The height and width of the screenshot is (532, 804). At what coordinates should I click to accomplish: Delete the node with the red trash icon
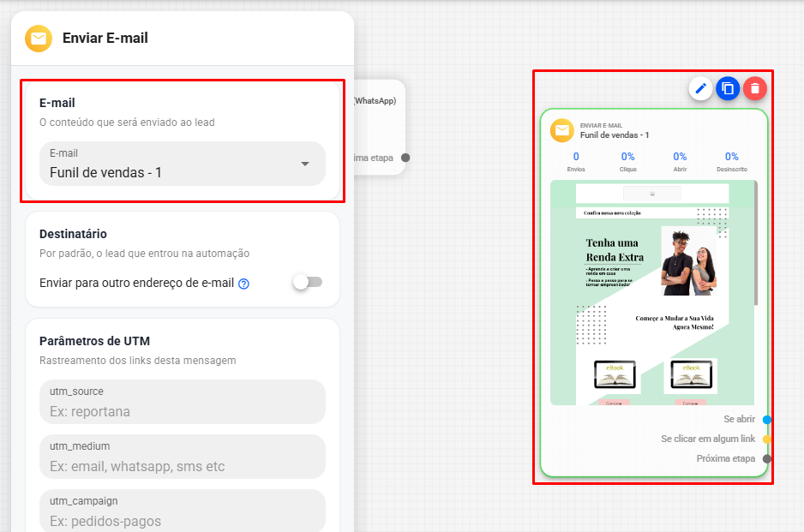point(755,89)
